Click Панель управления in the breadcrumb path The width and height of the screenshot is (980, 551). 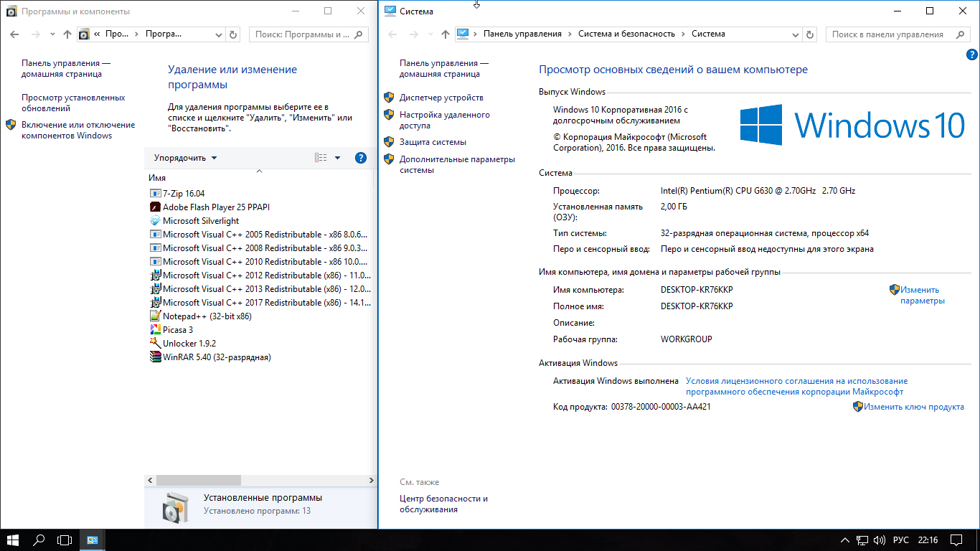coord(522,34)
